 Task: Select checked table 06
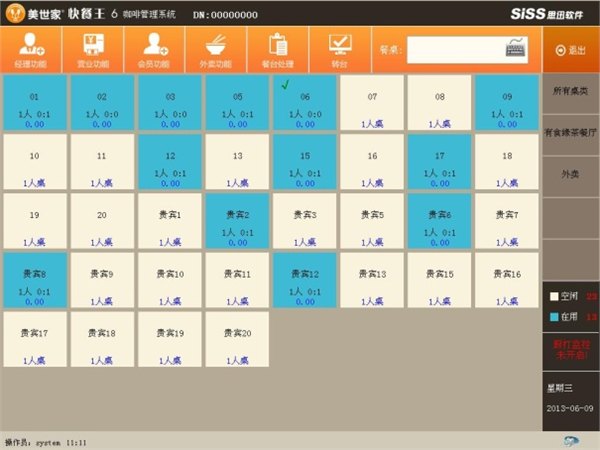pos(305,103)
